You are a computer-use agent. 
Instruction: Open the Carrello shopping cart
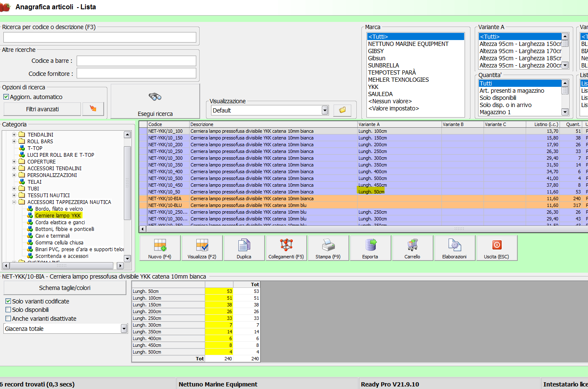(412, 248)
